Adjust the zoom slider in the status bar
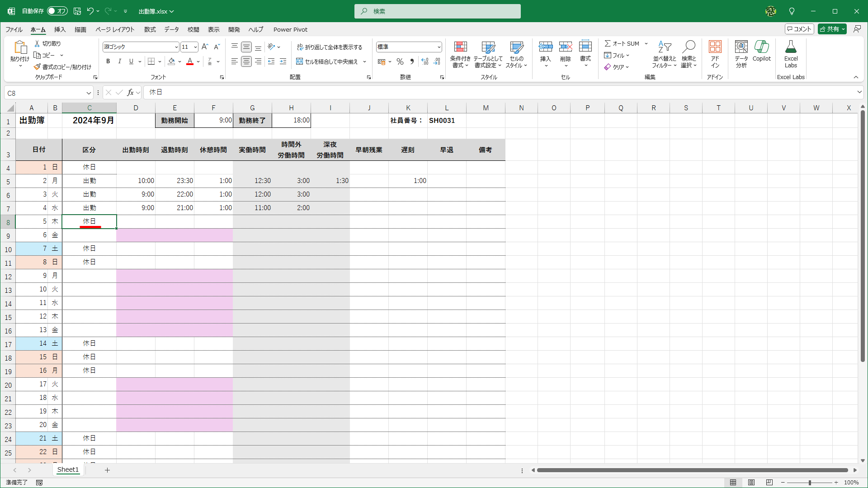 pos(809,482)
